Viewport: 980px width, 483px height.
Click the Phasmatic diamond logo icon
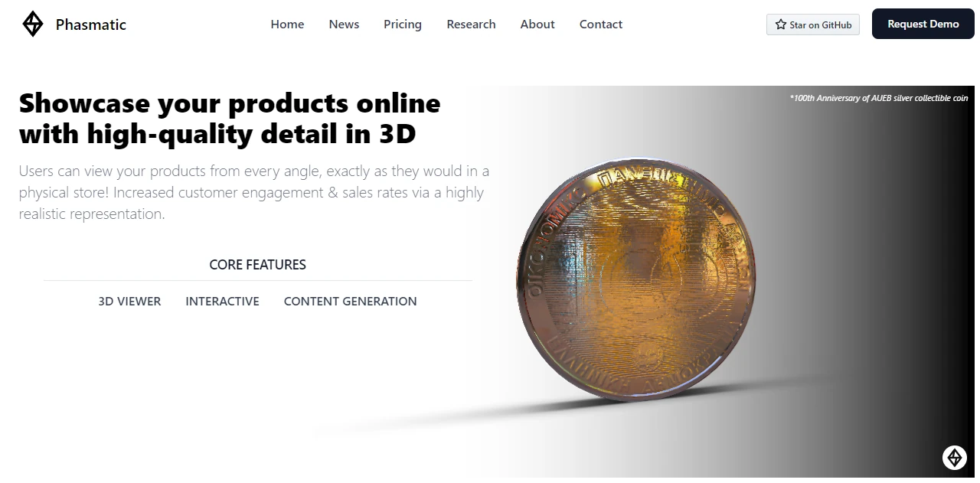[33, 24]
